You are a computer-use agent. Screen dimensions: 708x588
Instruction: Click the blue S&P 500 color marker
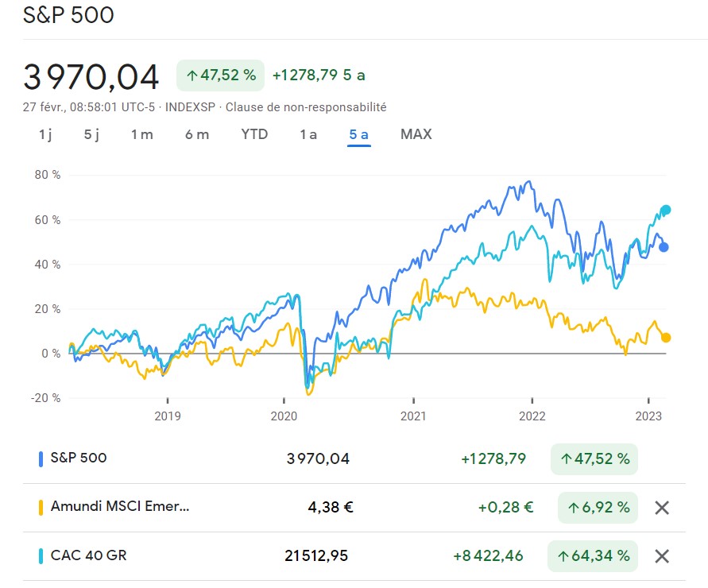41,458
